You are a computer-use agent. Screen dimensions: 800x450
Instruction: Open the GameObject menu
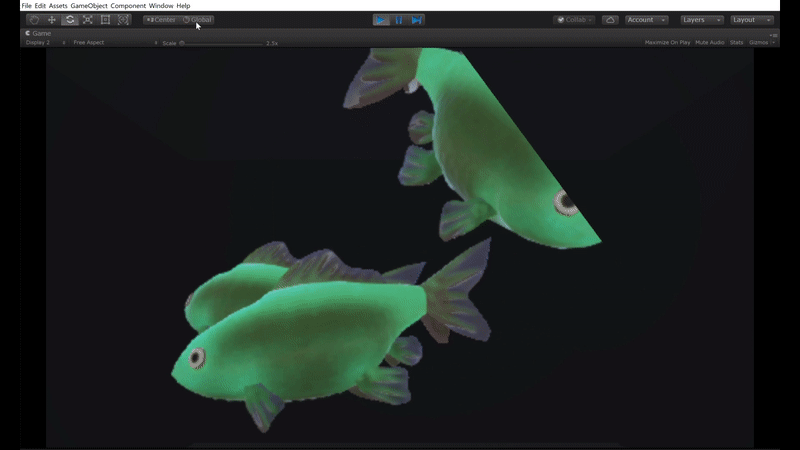(89, 6)
